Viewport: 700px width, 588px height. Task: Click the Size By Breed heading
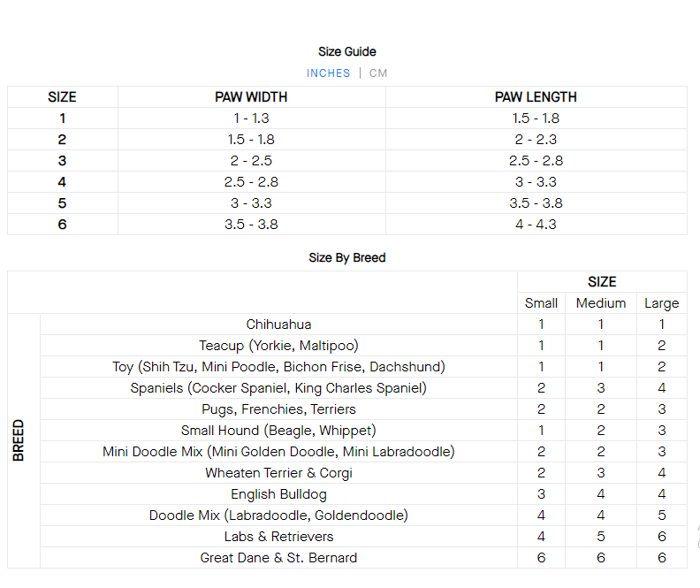[x=347, y=258]
